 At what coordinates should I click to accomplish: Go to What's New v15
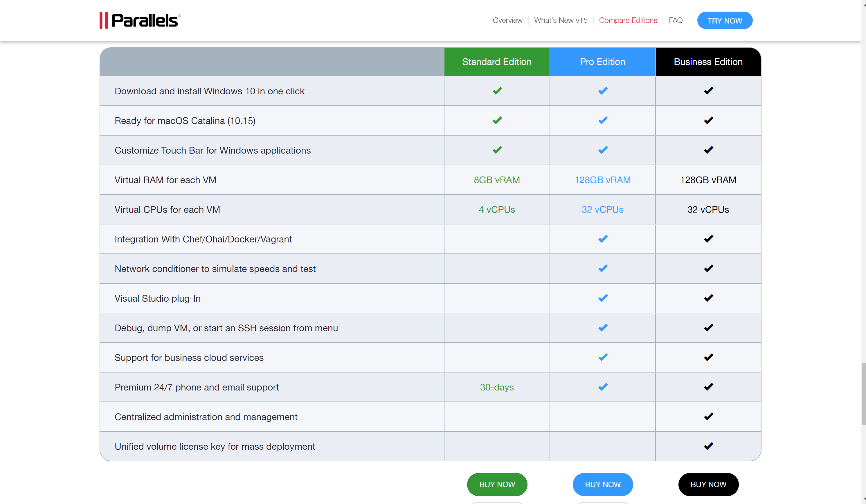click(x=561, y=20)
